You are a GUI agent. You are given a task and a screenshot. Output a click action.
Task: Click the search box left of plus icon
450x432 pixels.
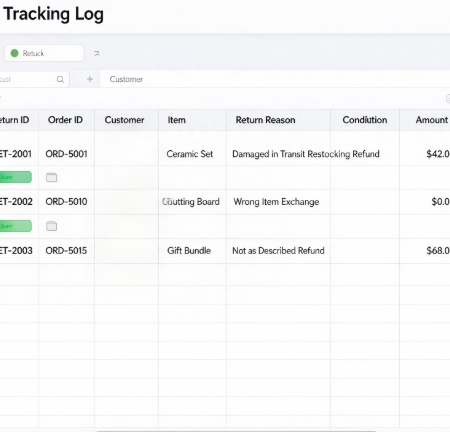34,79
